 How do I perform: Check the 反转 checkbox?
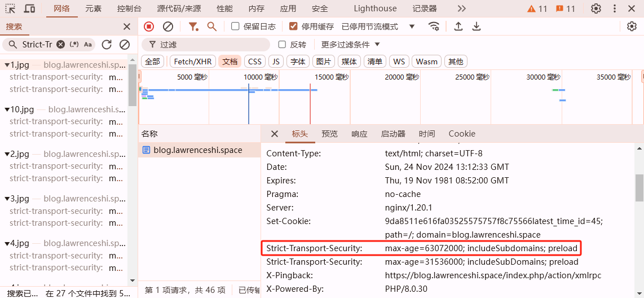283,45
